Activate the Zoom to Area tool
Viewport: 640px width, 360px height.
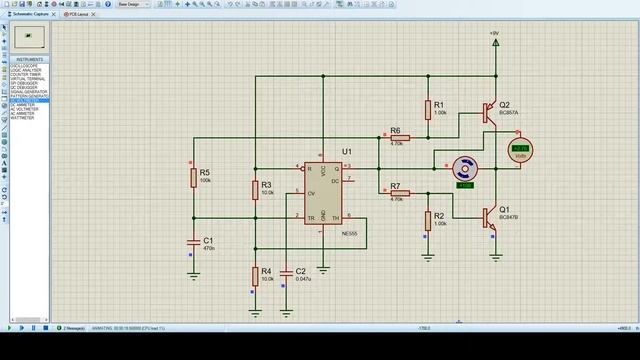tap(217, 4)
